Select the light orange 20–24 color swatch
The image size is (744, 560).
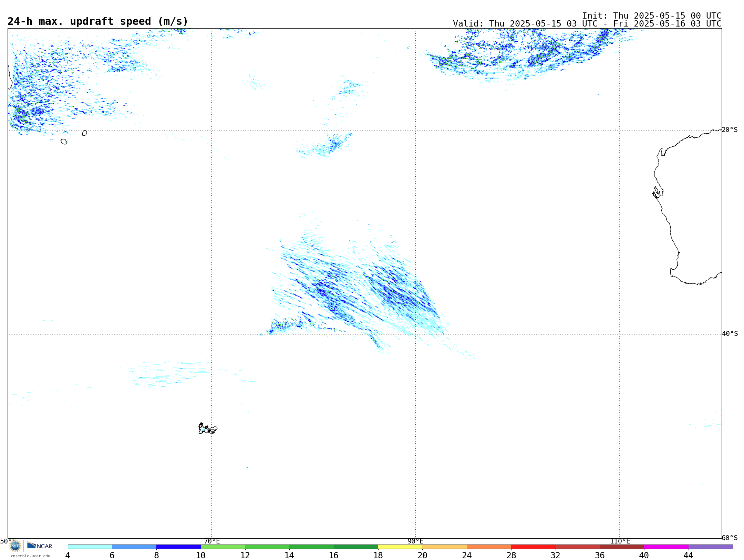(445, 547)
